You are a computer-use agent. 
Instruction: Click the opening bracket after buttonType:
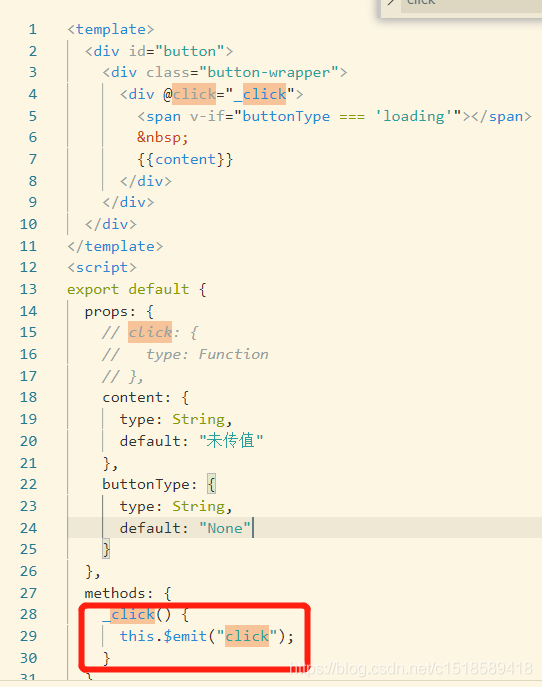(x=211, y=484)
